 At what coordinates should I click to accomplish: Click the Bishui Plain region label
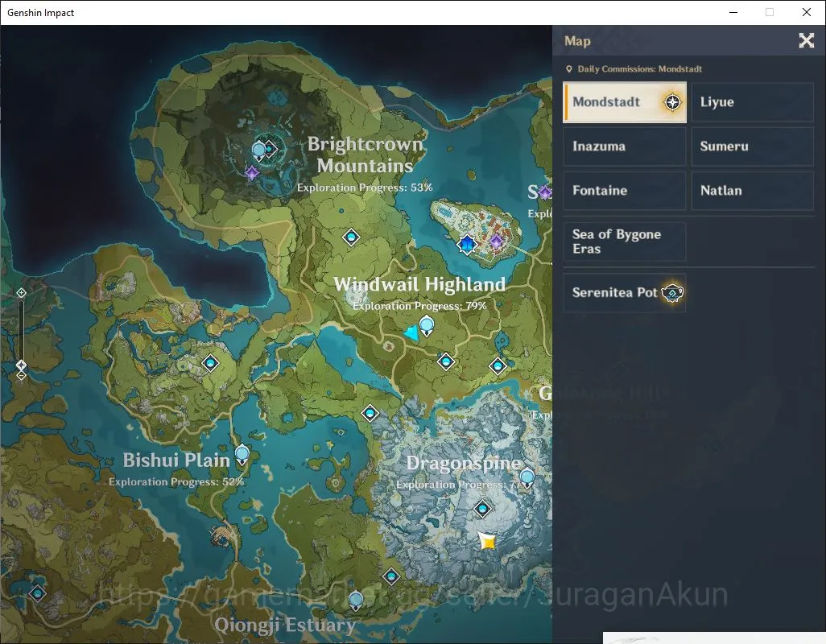(176, 460)
